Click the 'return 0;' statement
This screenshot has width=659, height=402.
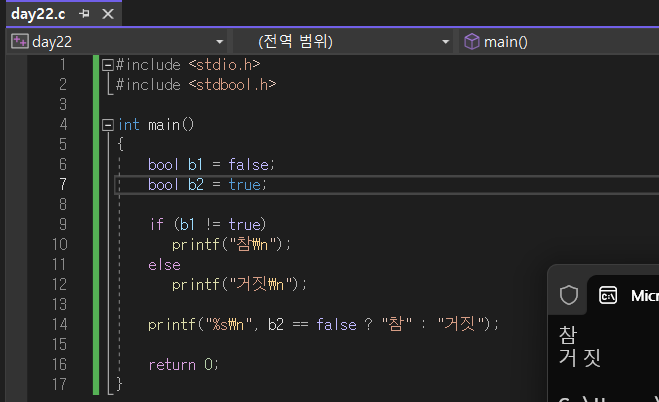point(184,364)
